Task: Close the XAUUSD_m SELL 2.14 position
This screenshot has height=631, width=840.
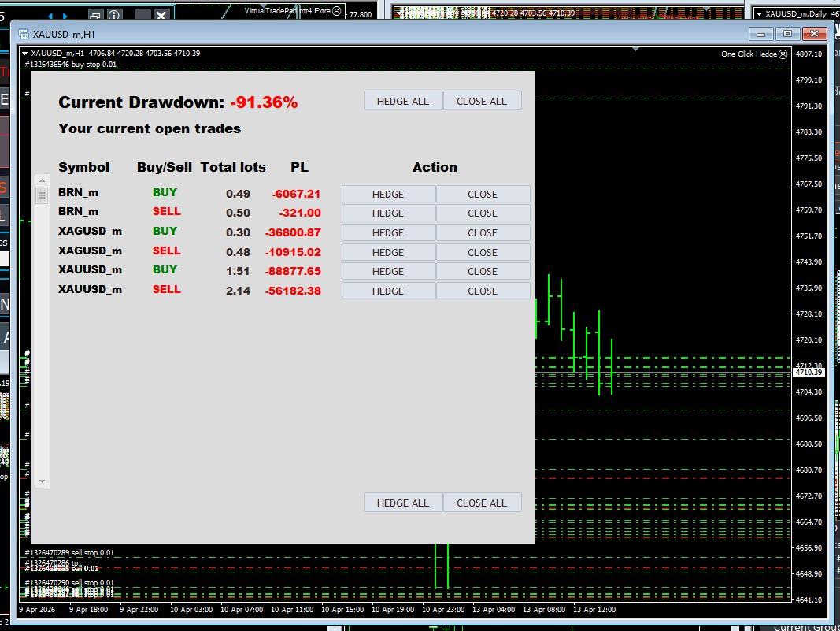Action: click(x=483, y=291)
